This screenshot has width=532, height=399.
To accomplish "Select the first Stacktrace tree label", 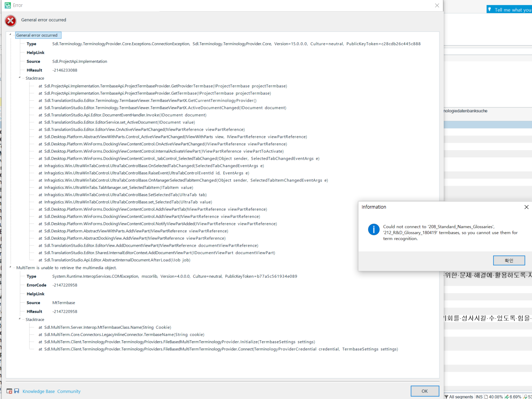I will point(35,78).
